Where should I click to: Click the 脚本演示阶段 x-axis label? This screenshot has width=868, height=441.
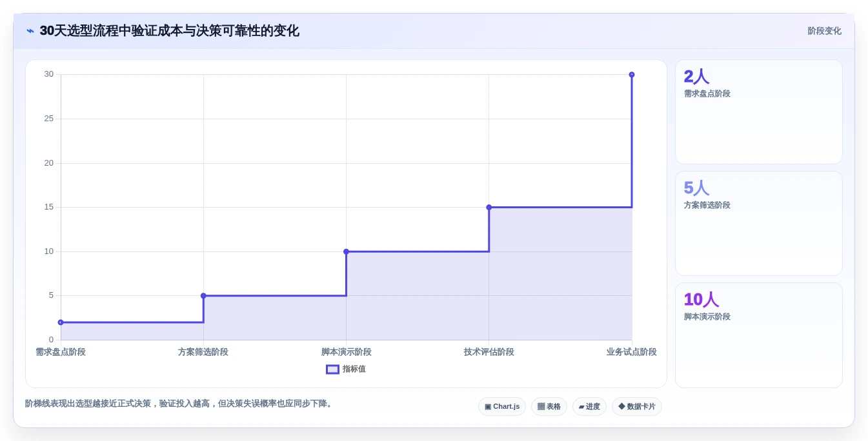pyautogui.click(x=346, y=352)
